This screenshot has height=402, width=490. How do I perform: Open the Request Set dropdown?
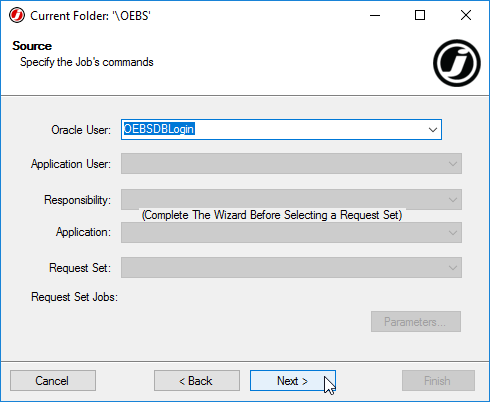(291, 267)
